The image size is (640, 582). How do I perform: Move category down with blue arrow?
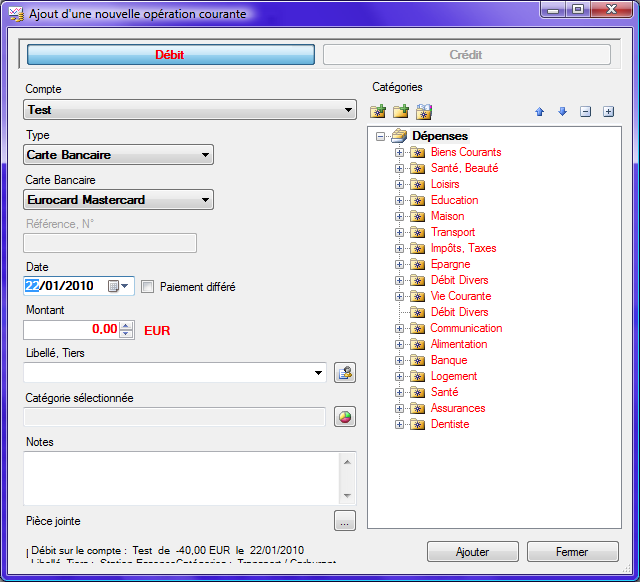coord(562,112)
